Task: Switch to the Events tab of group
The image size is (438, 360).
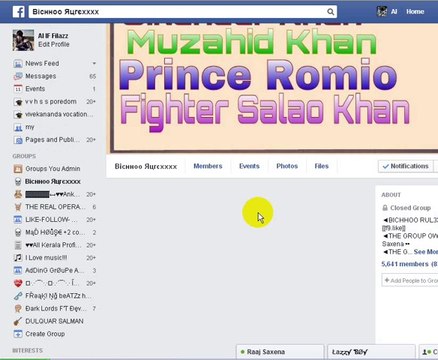Action: [249, 166]
